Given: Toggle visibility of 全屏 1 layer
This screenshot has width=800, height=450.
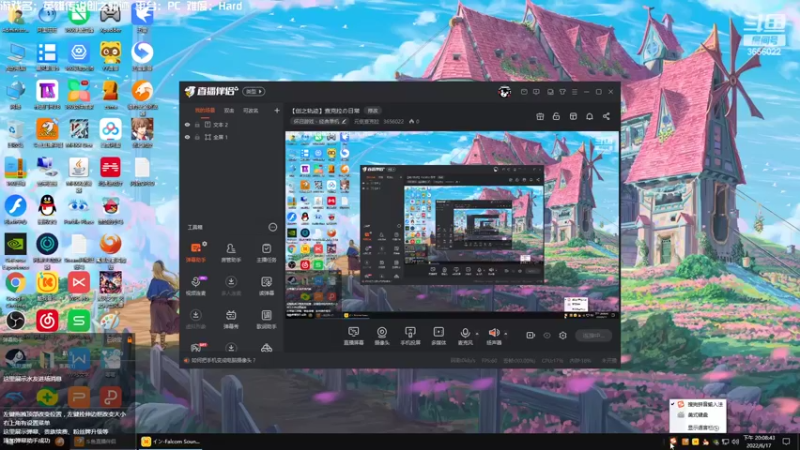Looking at the screenshot, I should 187,137.
